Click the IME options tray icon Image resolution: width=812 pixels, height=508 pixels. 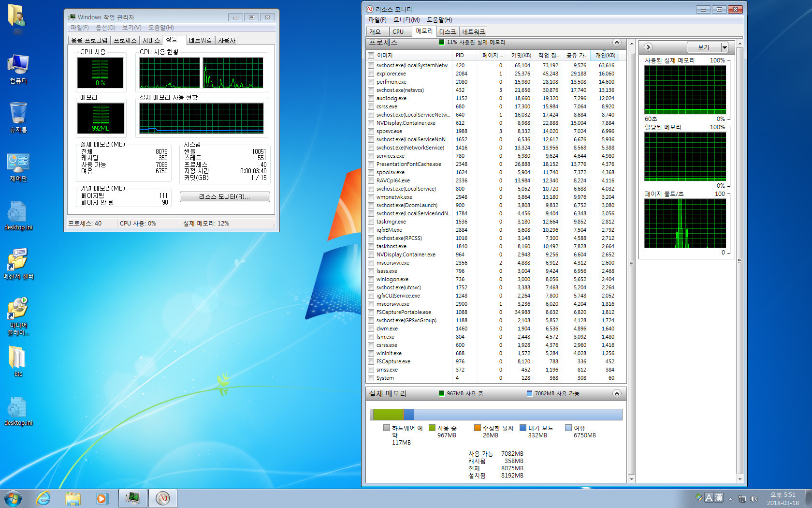point(699,497)
